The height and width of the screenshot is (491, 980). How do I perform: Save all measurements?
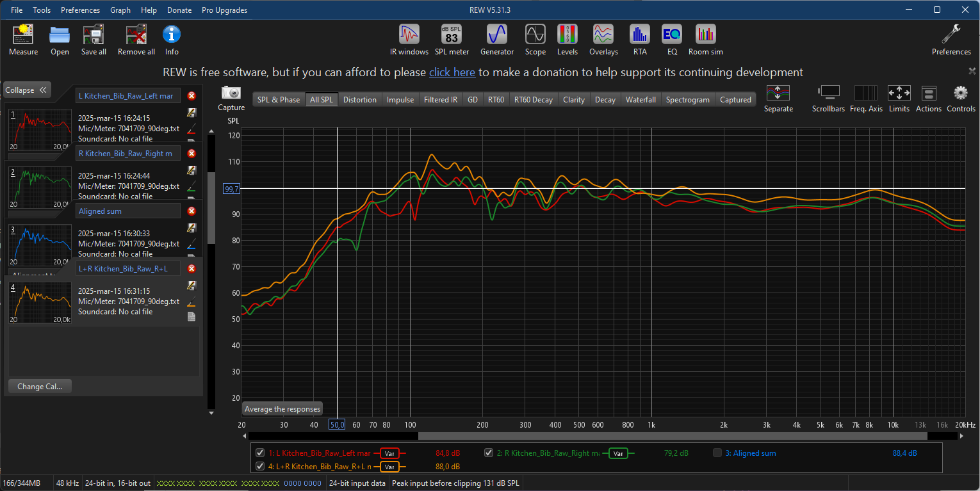tap(94, 40)
